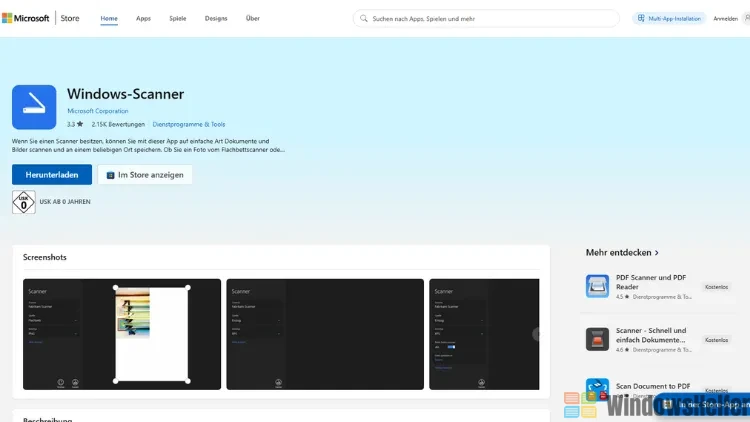
Task: Click the 3.3 star rating
Action: [75, 124]
